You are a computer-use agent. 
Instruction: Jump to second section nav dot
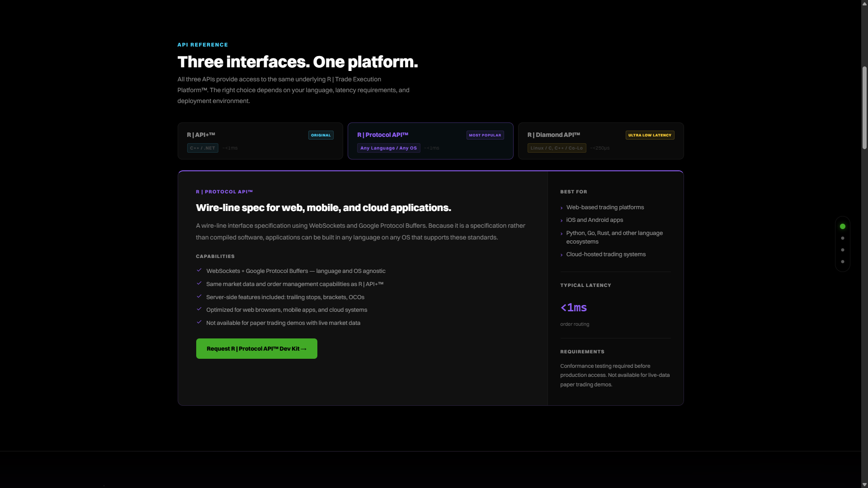click(843, 238)
